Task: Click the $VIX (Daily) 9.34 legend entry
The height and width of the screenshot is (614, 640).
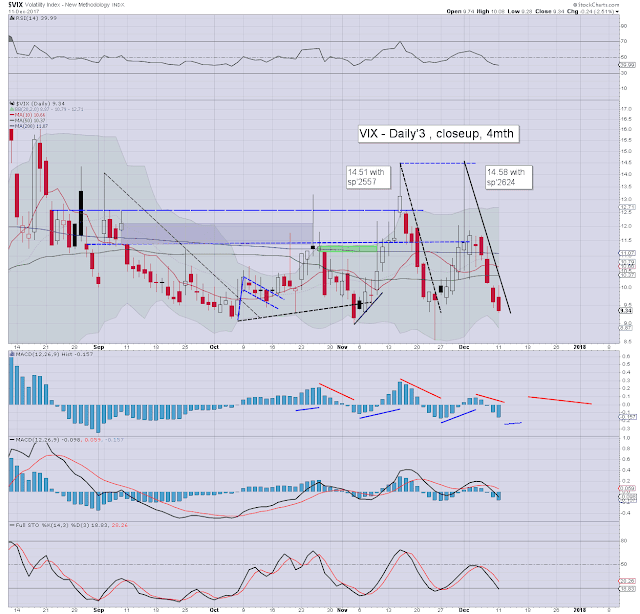Action: point(40,104)
